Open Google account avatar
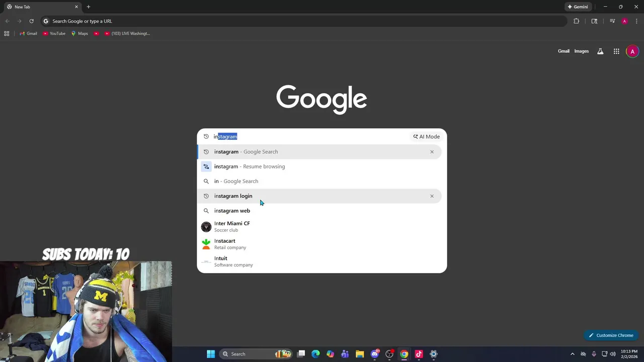Screen dimensions: 644x362 (x=632, y=51)
